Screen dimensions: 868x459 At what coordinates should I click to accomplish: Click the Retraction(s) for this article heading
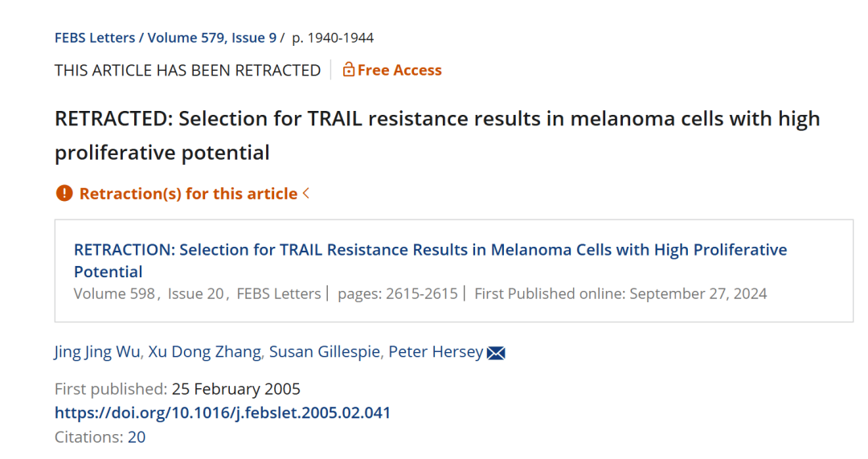pos(188,193)
